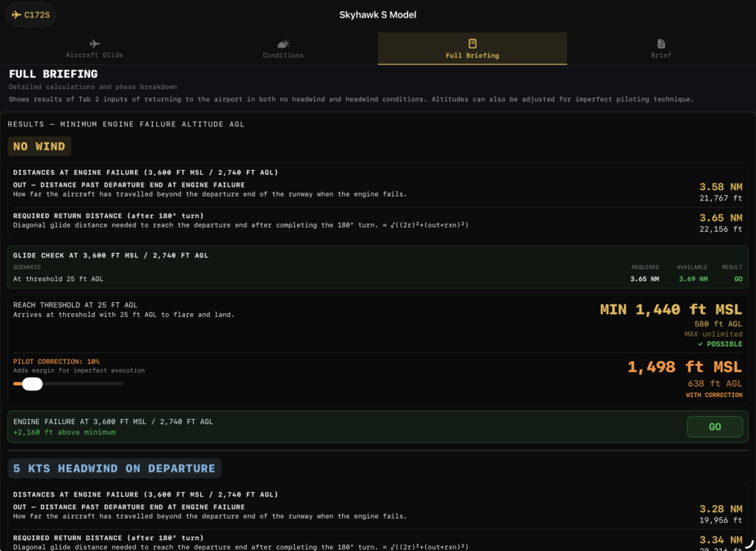Click the pilot correction slider track
Viewport: 756px width, 551px height.
click(x=68, y=384)
